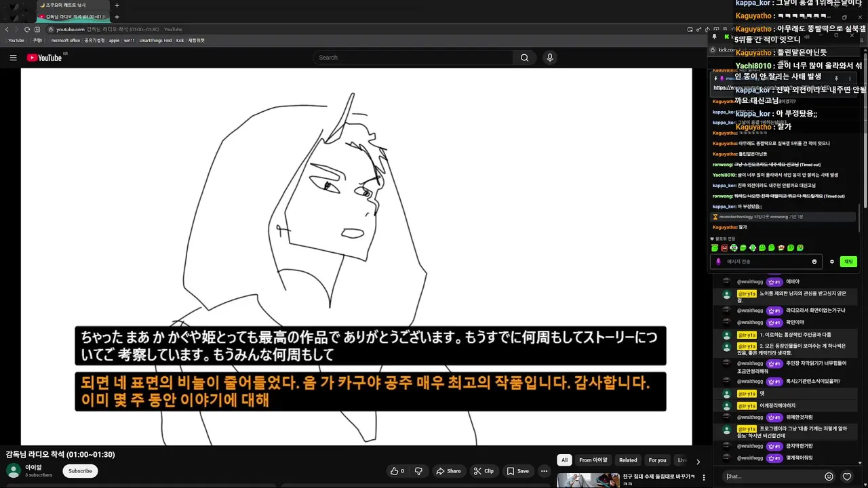Select the All filter chip

[564, 460]
